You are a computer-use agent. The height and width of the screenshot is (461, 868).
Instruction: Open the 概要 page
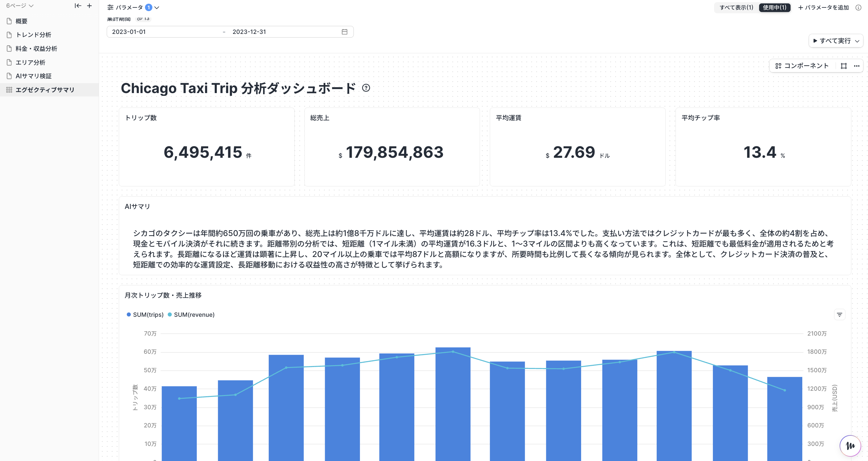(49, 21)
